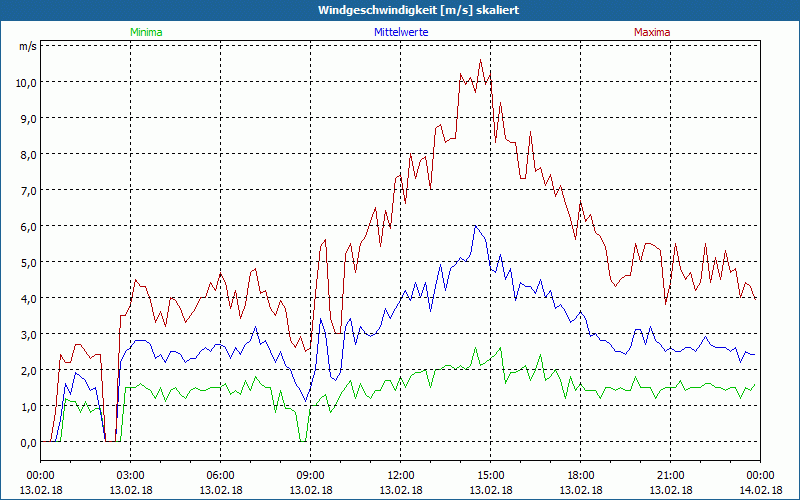
Task: Click the 5,0 y-axis tick label
Action: (27, 262)
